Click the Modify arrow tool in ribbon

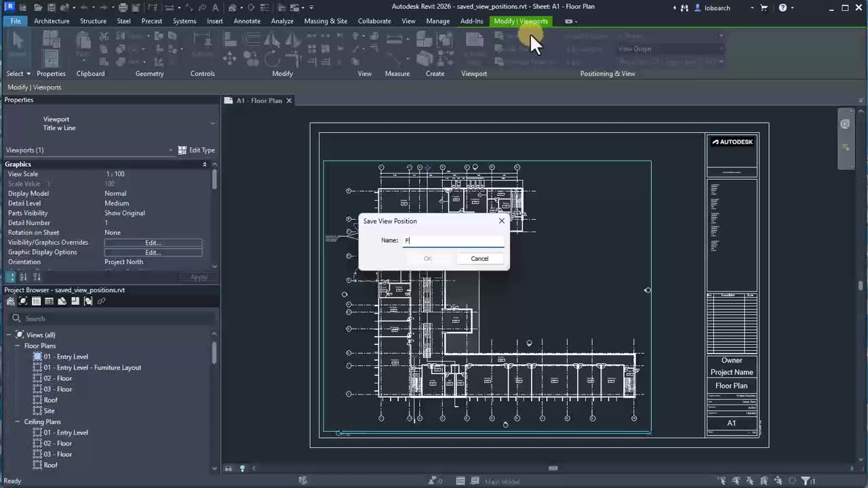18,43
